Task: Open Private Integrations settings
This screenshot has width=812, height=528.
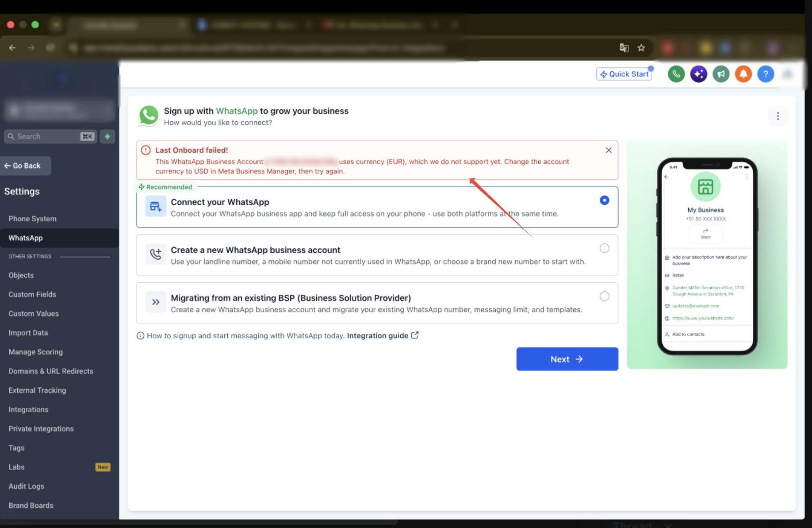Action: (41, 429)
